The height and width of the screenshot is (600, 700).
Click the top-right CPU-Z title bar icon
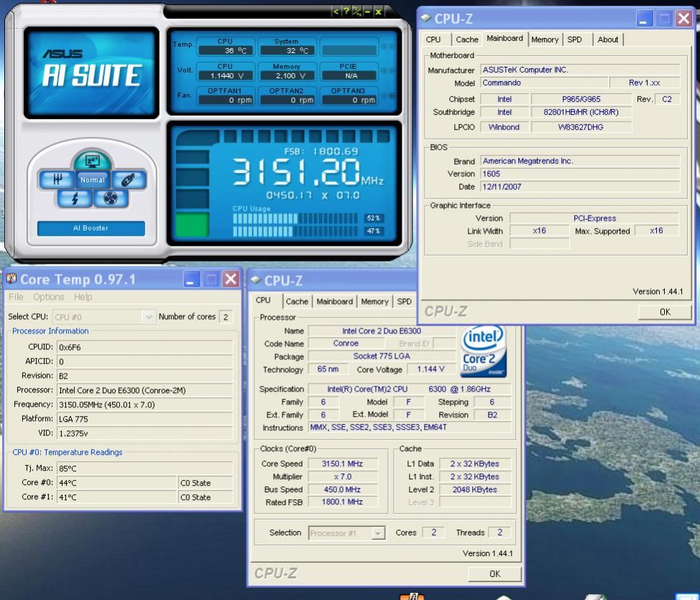426,18
